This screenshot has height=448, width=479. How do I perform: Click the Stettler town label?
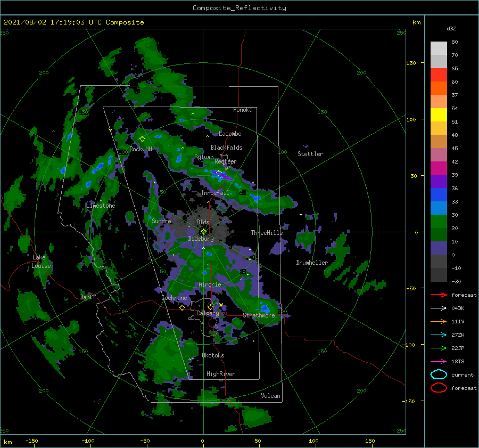click(x=310, y=154)
